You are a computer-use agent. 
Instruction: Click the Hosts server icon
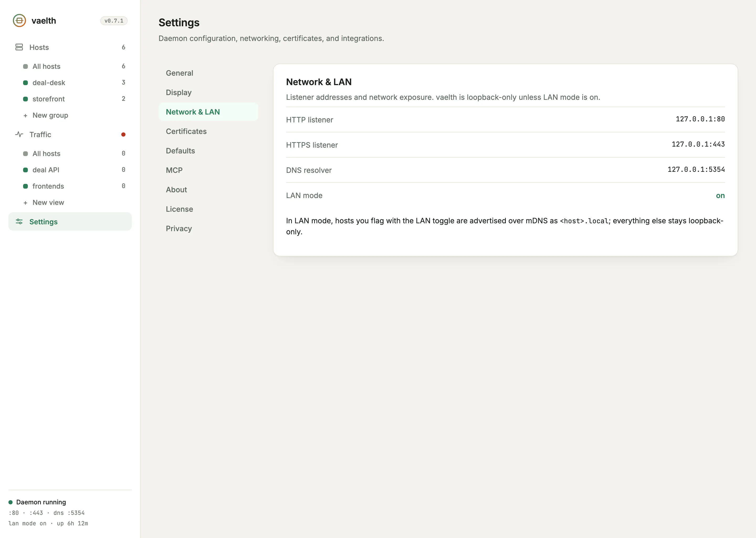pyautogui.click(x=19, y=47)
